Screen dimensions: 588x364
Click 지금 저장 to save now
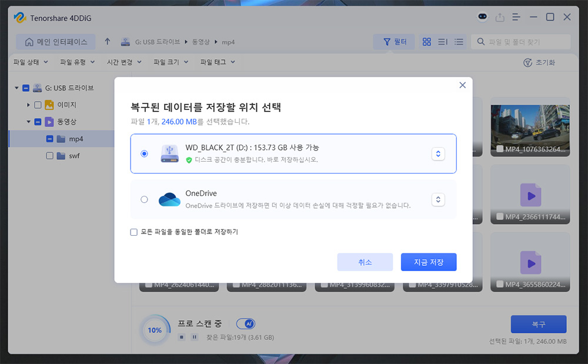pos(429,262)
